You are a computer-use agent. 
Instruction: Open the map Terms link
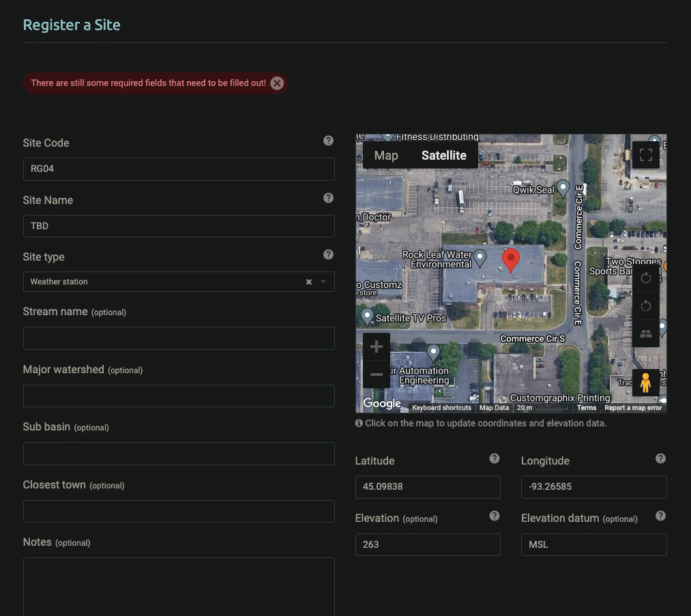click(586, 408)
